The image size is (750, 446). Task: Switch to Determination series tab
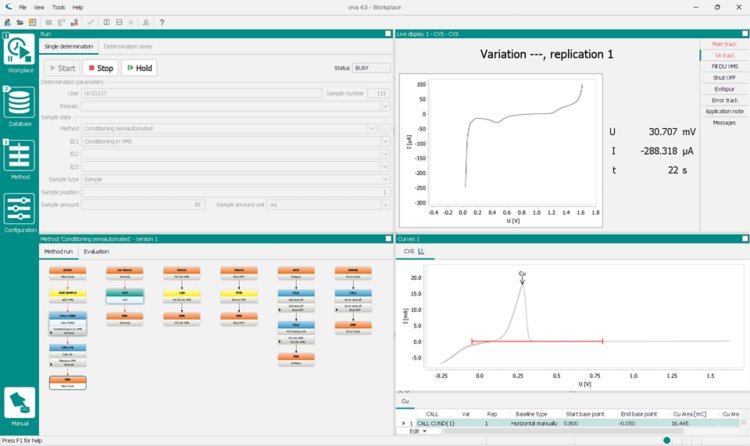[x=128, y=46]
